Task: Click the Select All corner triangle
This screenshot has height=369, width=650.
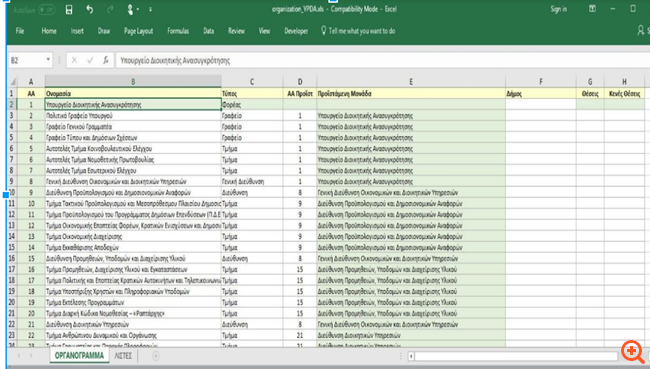Action: (13, 82)
